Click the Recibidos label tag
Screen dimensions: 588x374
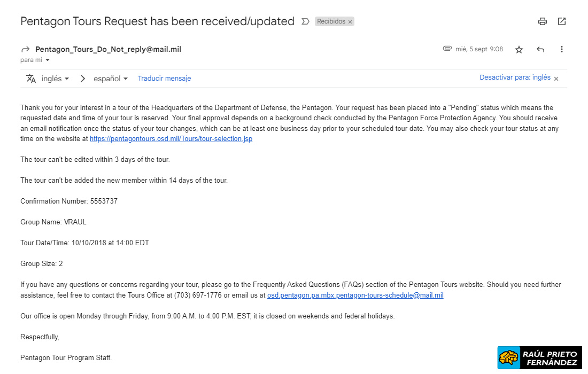click(x=331, y=22)
